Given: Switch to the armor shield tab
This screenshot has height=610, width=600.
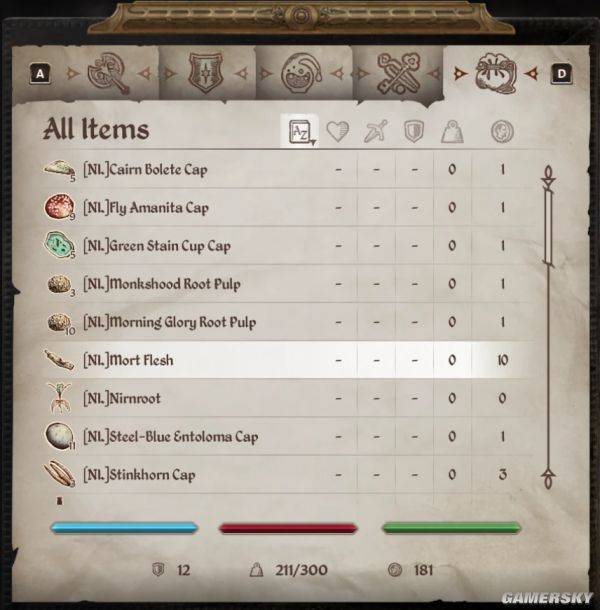Looking at the screenshot, I should (x=205, y=73).
